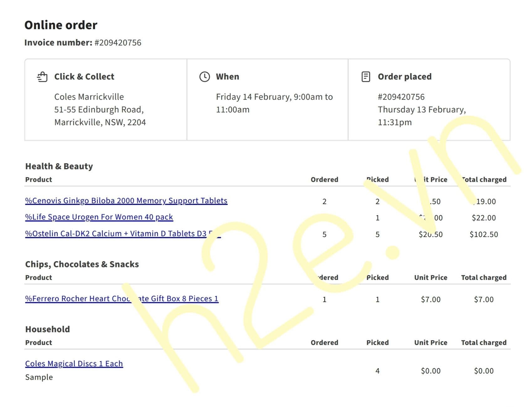Open Cenovis Ginkgo Biloba Memory Support link
The height and width of the screenshot is (407, 532).
(x=126, y=201)
